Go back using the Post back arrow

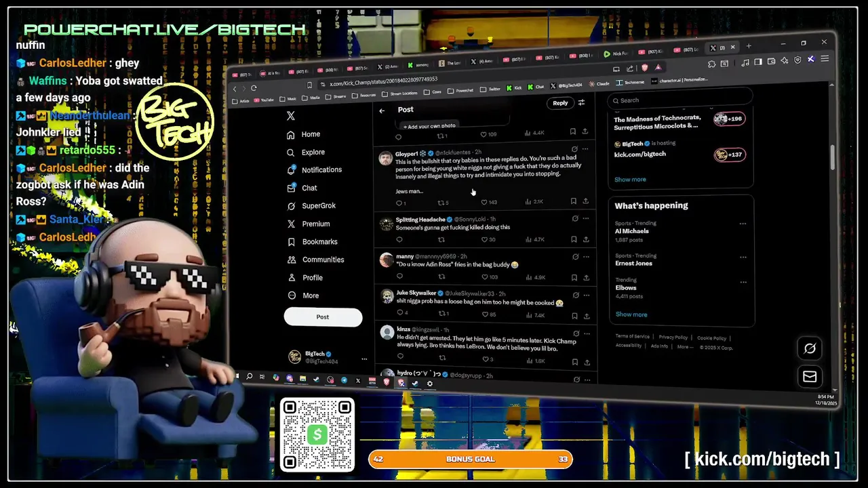point(382,110)
